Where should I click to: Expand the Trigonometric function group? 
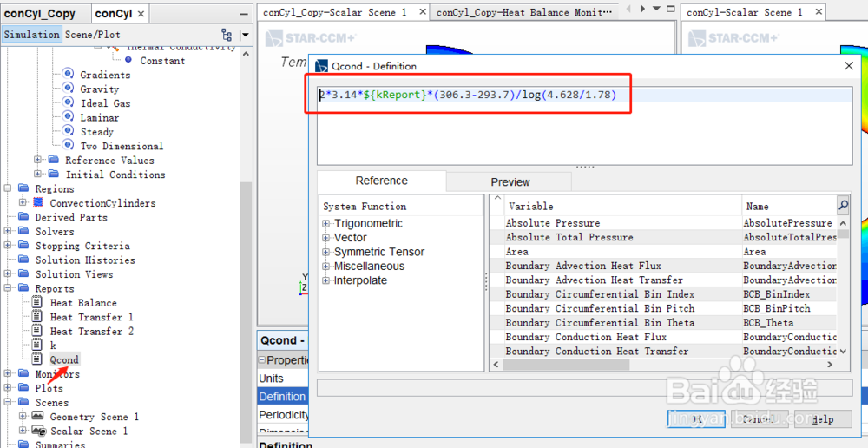point(326,223)
